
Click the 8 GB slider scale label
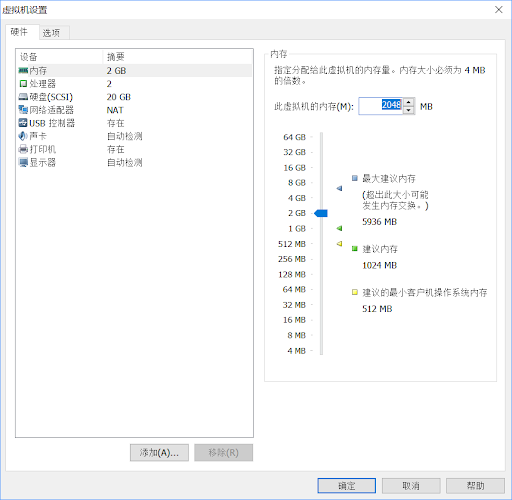297,183
